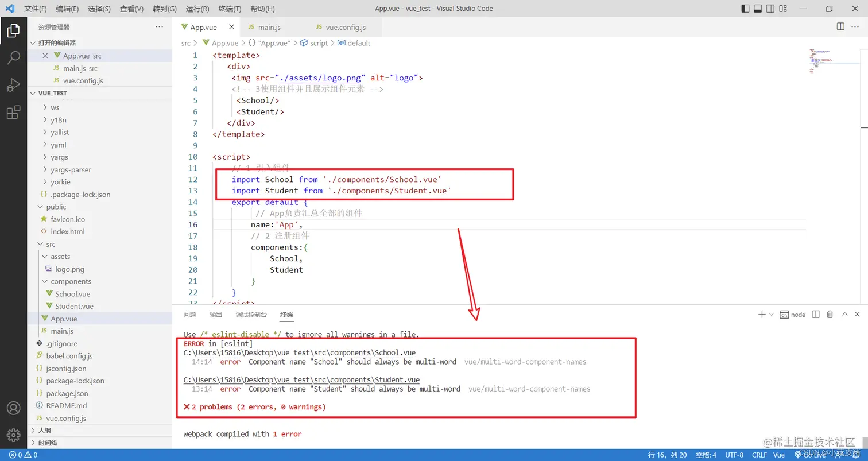Open the 编辑(E) menu

[67, 9]
